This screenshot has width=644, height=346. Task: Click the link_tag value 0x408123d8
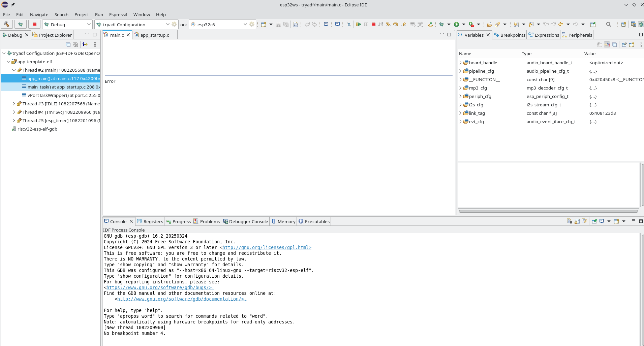(603, 113)
